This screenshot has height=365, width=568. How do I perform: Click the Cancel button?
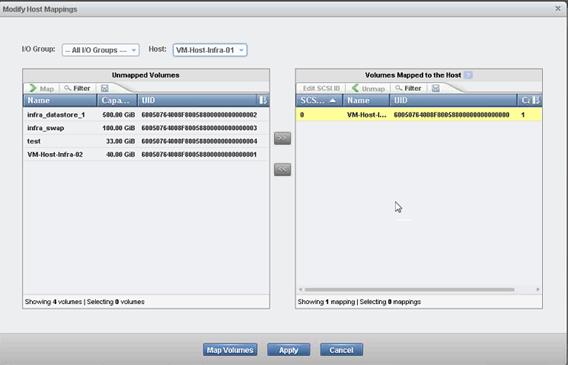coord(342,350)
